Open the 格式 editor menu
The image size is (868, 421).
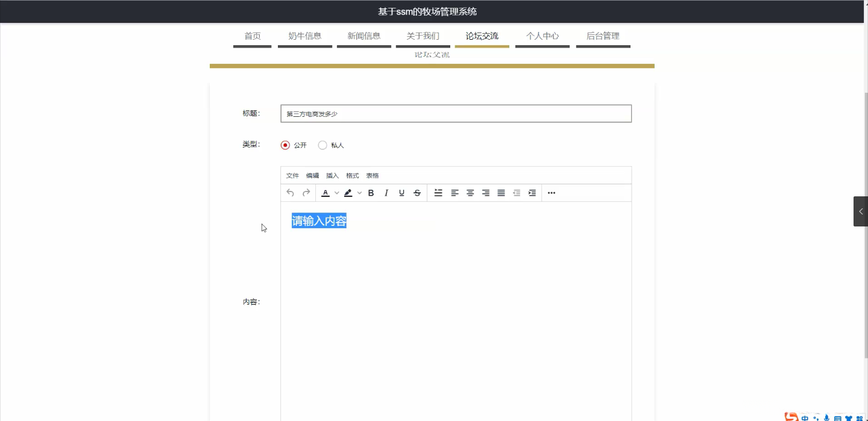352,176
